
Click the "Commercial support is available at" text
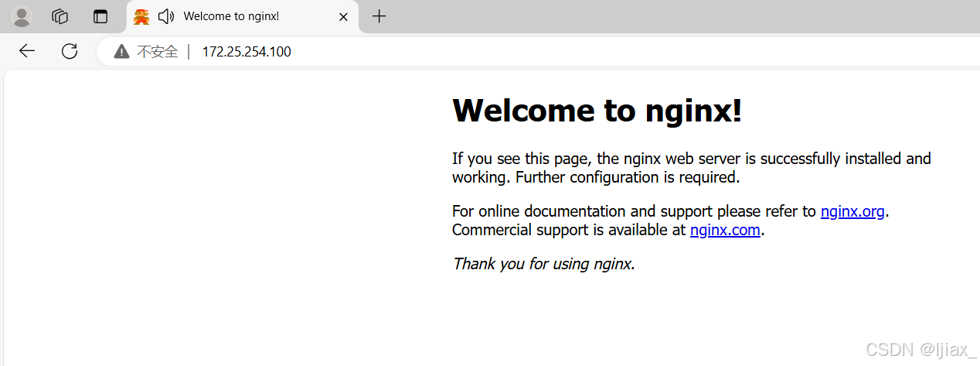point(569,230)
